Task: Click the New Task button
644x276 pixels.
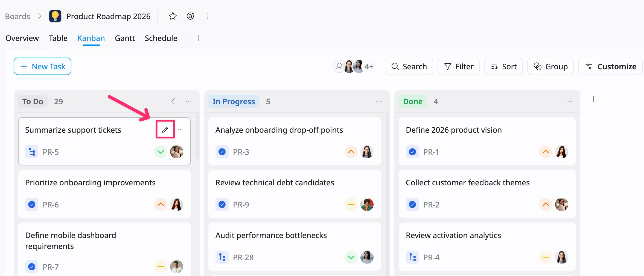Action: [x=42, y=66]
